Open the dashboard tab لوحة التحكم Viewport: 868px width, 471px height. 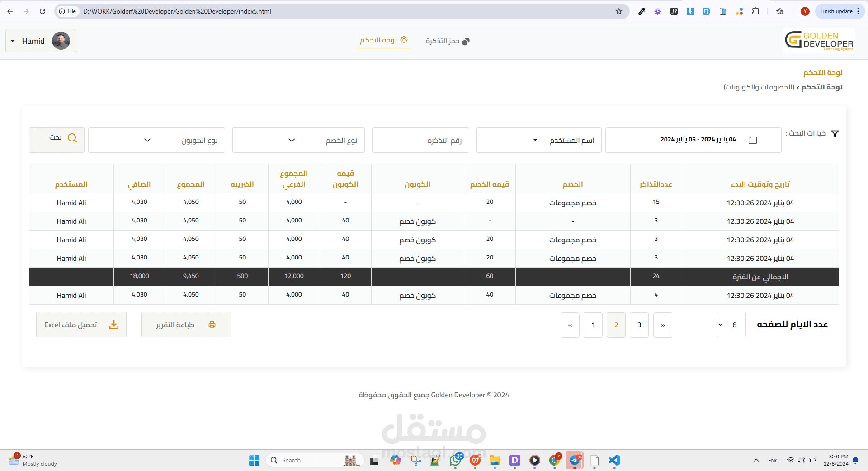click(384, 40)
